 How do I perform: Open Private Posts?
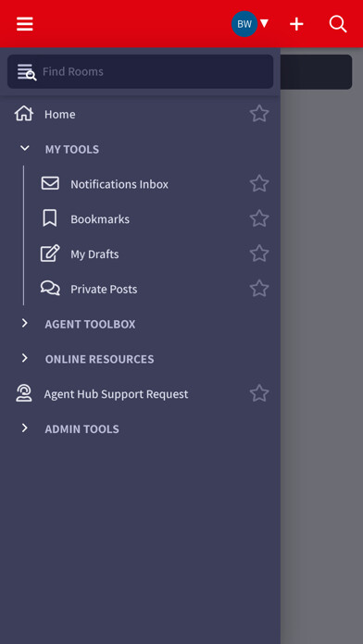pos(104,289)
